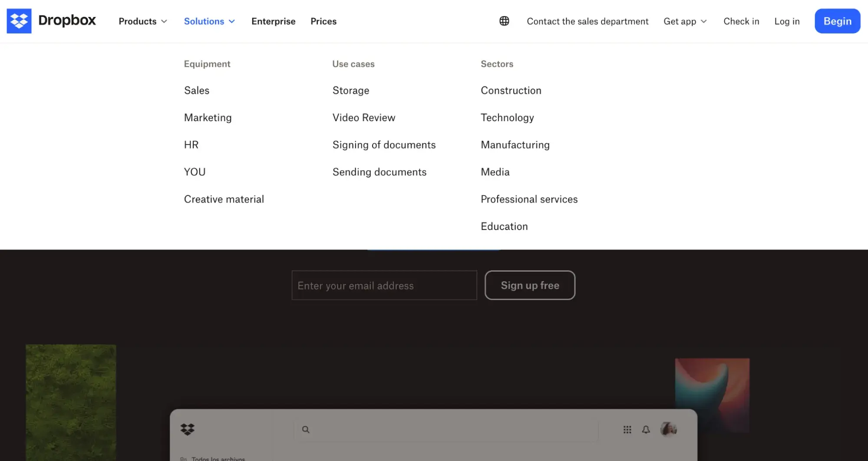
Task: Expand the Get app dropdown
Action: tap(685, 21)
